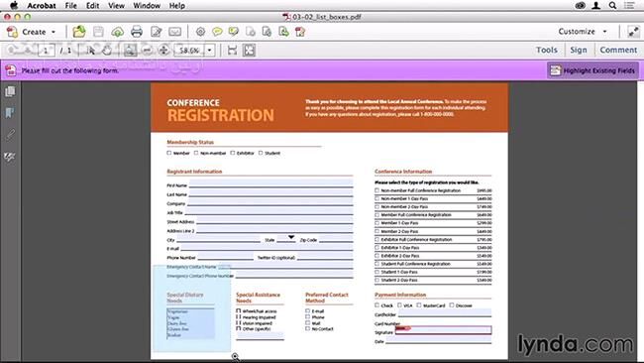
Task: Click the gear Preferences icon
Action: [x=200, y=32]
